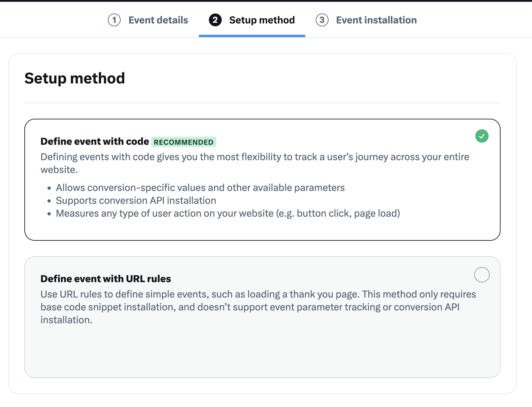Image resolution: width=532 pixels, height=407 pixels.
Task: Select the Setup method step label
Action: click(262, 20)
